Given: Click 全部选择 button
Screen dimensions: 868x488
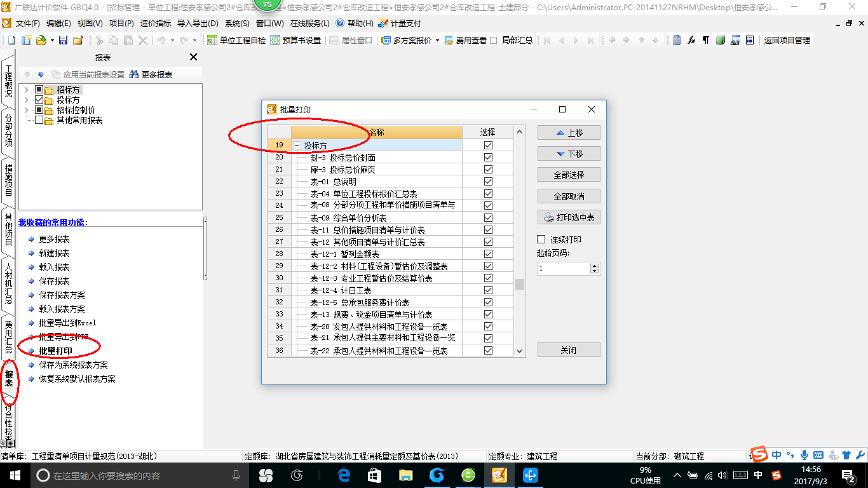Looking at the screenshot, I should point(569,174).
